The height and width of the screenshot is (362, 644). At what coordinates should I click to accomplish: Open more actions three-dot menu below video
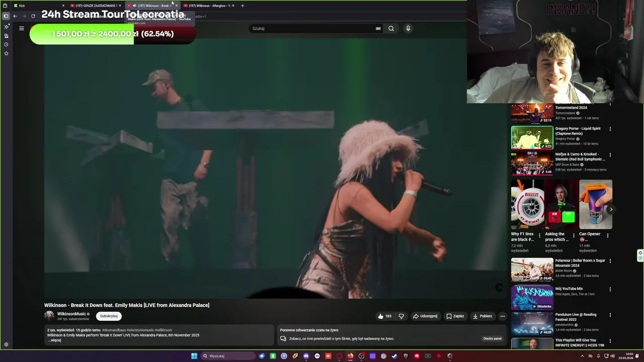[502, 316]
